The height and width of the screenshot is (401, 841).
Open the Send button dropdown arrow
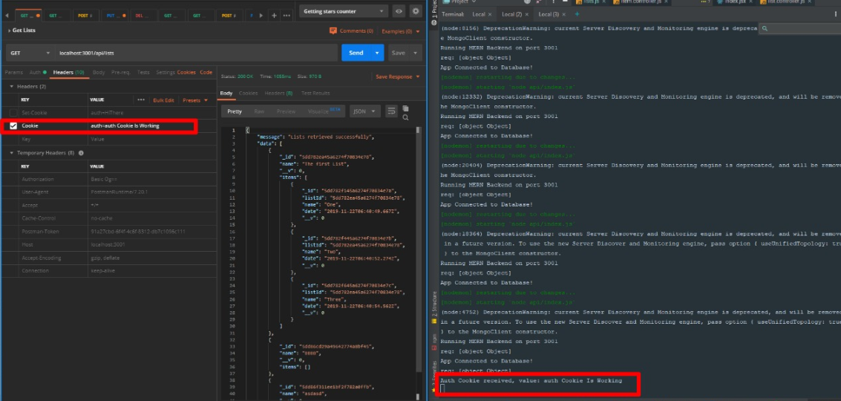coord(378,53)
